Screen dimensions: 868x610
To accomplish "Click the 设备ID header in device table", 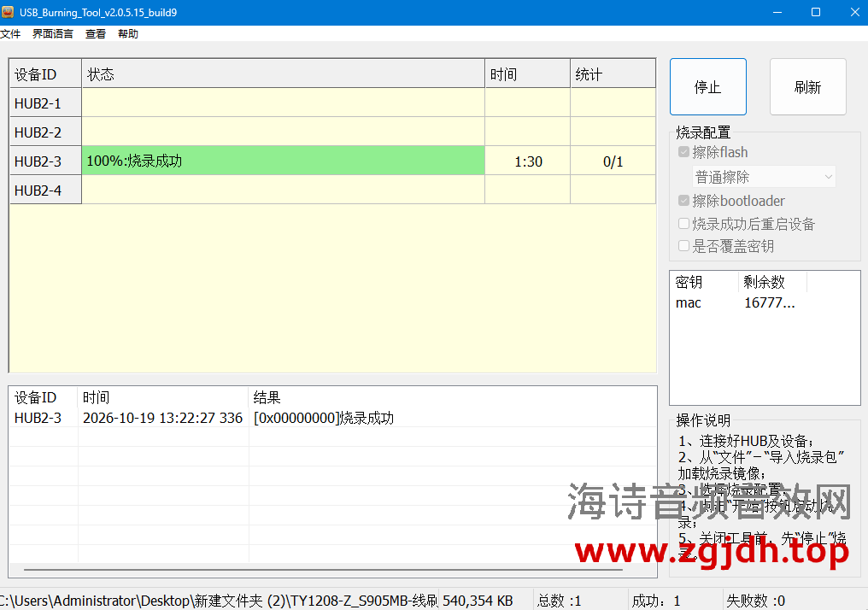I will point(45,73).
